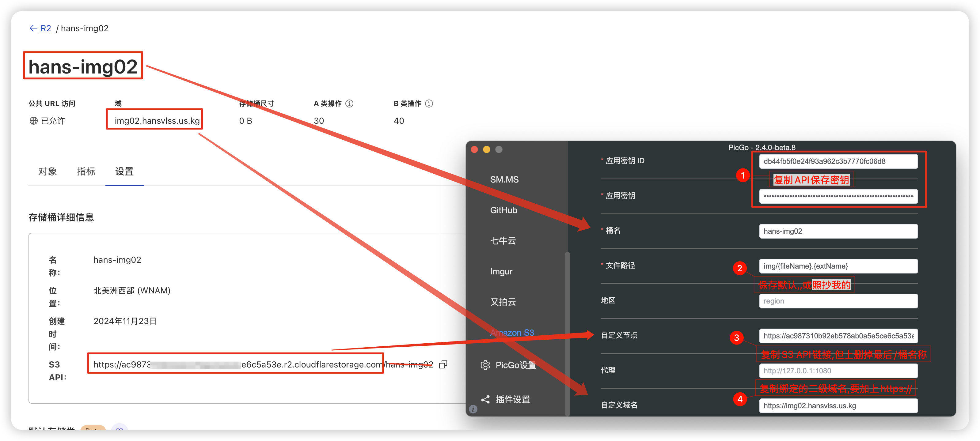Click the globe icon beside 已允许
The height and width of the screenshot is (441, 980).
pyautogui.click(x=33, y=121)
